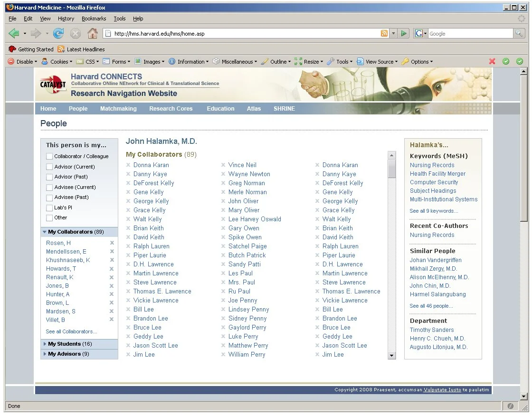Image resolution: width=532 pixels, height=415 pixels.
Task: Open the Latest Headlines feed bookmark
Action: (81, 49)
